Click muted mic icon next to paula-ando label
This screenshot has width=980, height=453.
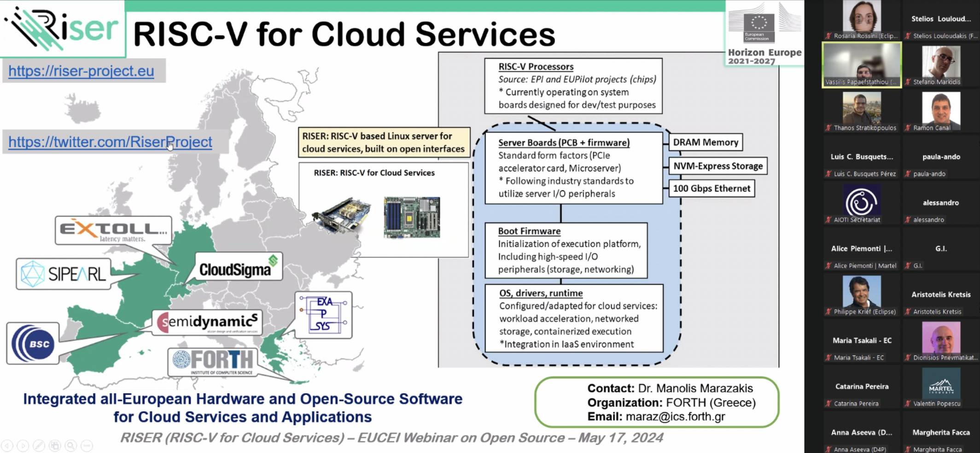click(908, 174)
